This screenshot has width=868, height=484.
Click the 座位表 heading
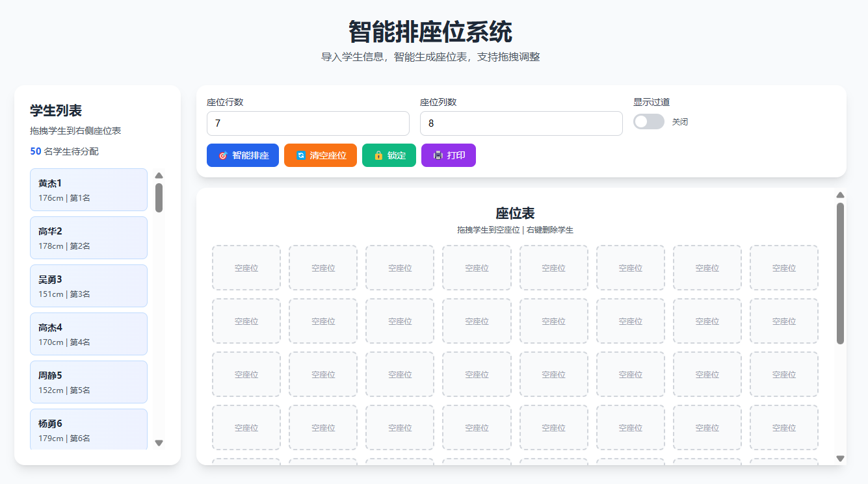(x=515, y=214)
